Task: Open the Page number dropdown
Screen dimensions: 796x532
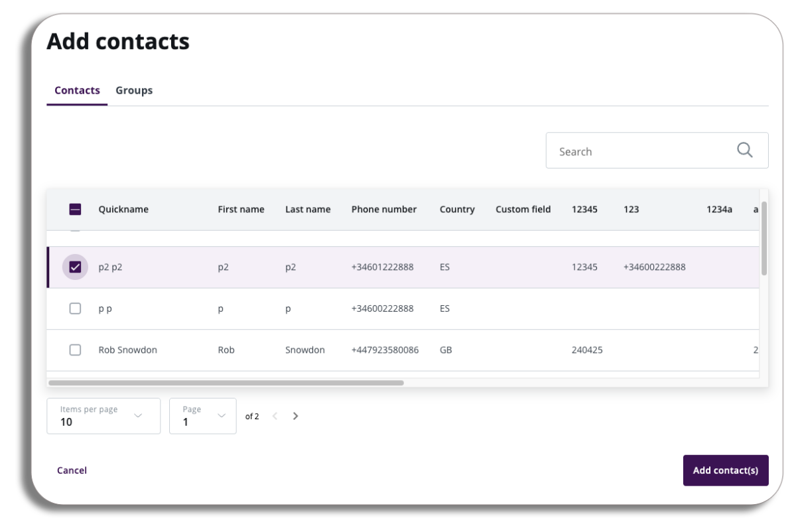Action: (203, 416)
